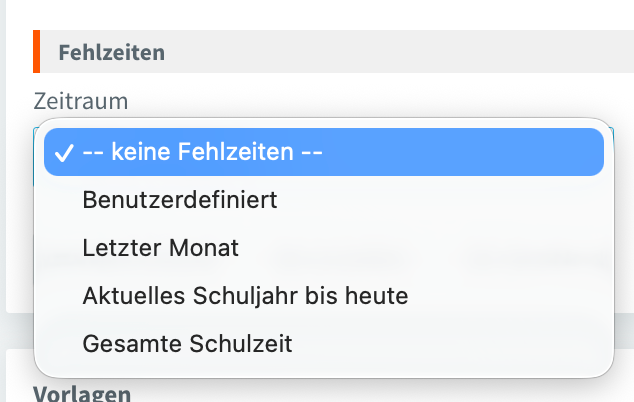Choose 'Benutzerdefiniert' from the Zeitraum list

tap(180, 200)
